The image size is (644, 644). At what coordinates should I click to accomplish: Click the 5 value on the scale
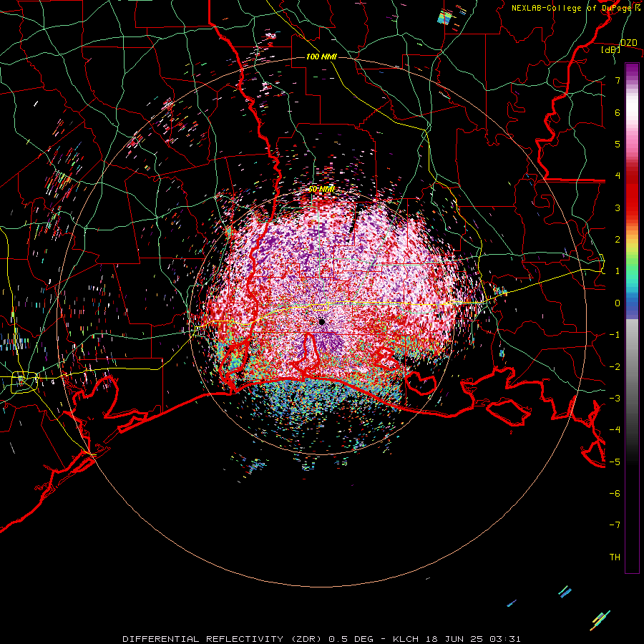[x=618, y=144]
